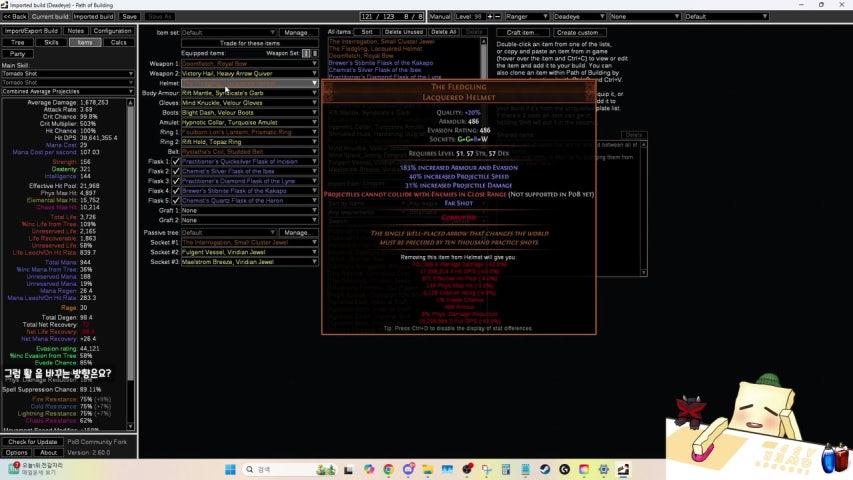Select weapon set 1
Image resolution: width=853 pixels, height=480 pixels.
(306, 53)
